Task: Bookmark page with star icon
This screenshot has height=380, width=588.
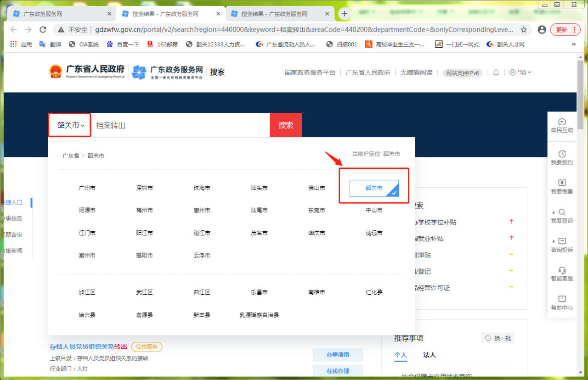Action: [x=523, y=30]
